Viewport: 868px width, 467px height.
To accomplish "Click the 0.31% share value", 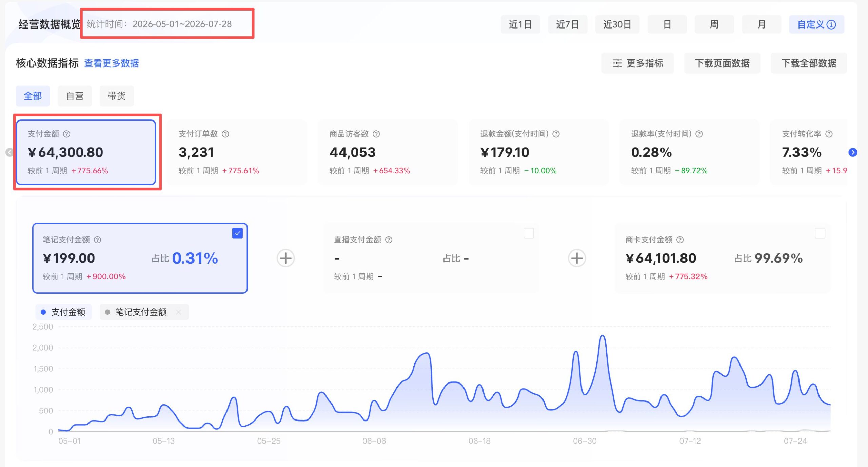I will (x=195, y=258).
